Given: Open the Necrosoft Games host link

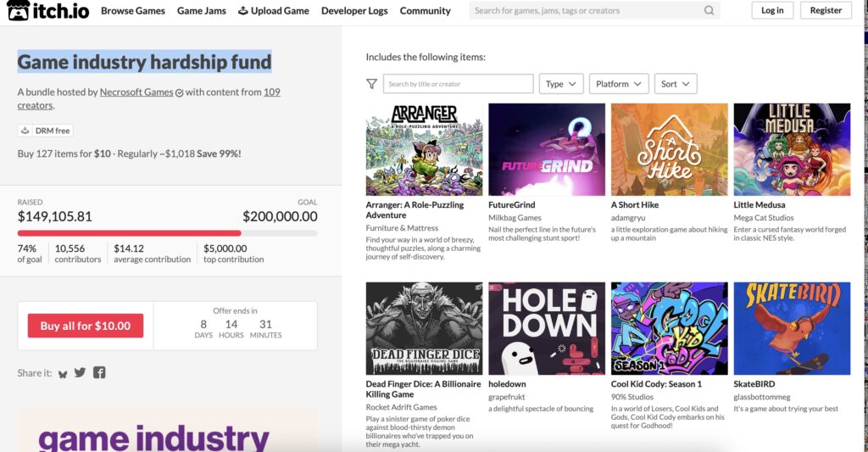Looking at the screenshot, I should click(136, 92).
